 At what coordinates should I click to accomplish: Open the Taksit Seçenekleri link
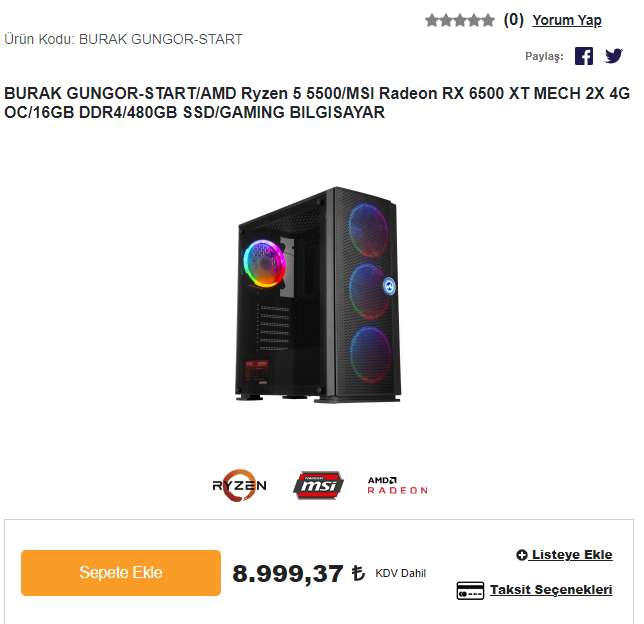[x=551, y=589]
